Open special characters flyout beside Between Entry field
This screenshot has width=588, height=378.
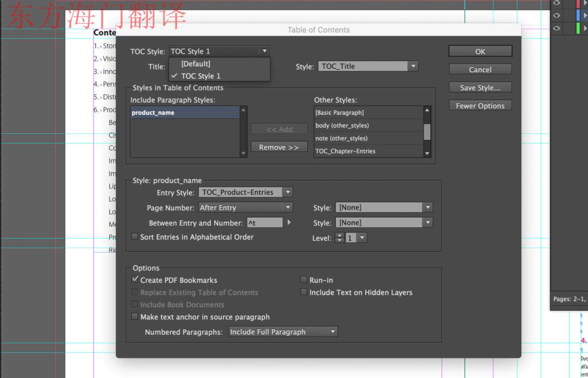(x=289, y=222)
